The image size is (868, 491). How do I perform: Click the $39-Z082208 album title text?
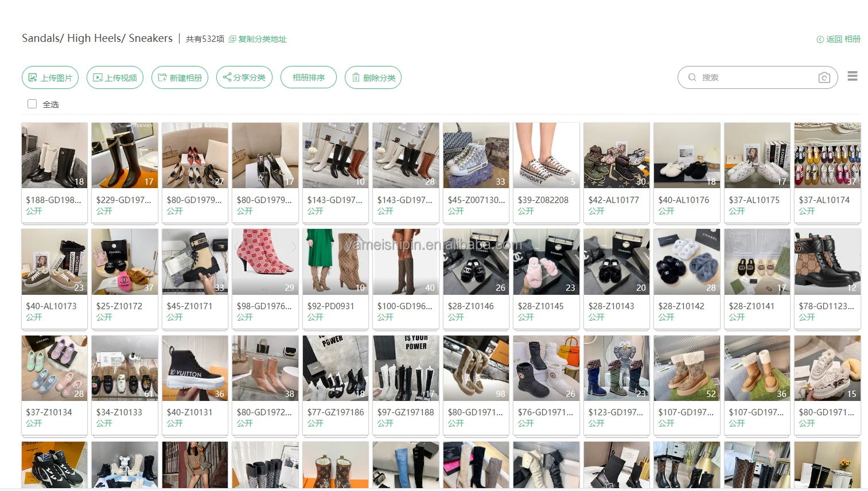[x=543, y=200]
